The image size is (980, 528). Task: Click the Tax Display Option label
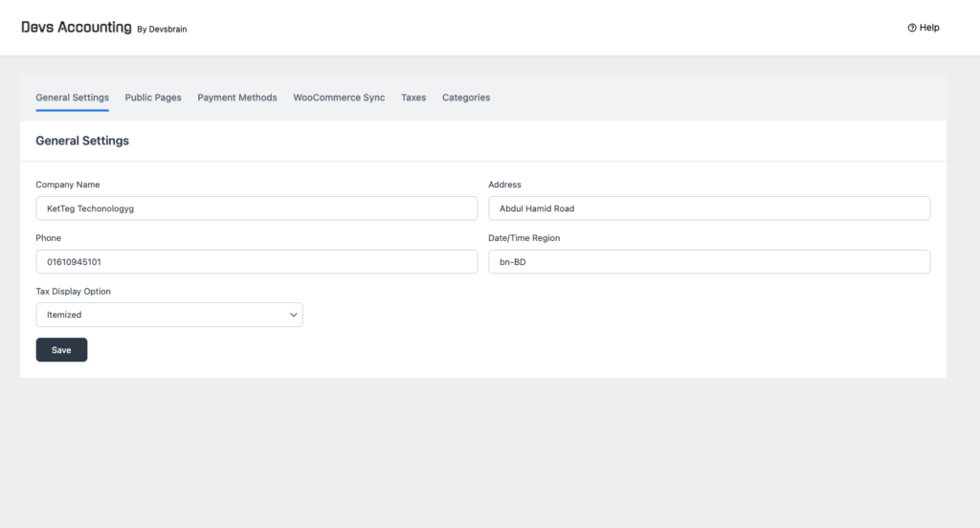pos(73,291)
